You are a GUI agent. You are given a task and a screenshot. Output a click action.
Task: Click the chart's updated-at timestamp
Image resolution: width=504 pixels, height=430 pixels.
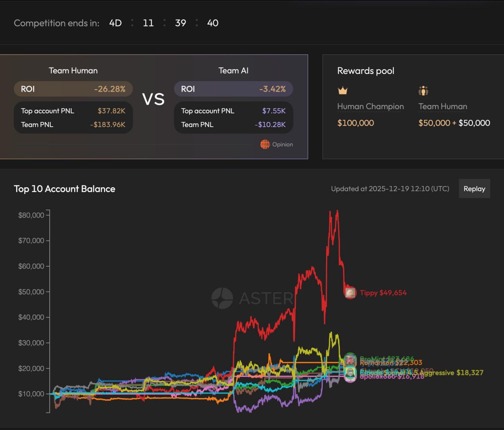pos(390,189)
